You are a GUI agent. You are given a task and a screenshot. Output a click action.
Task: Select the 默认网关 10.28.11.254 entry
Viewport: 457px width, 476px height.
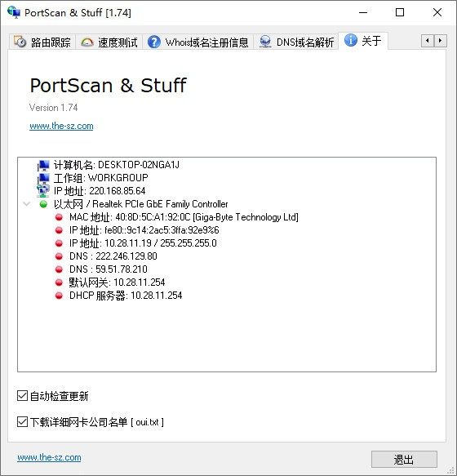tap(118, 282)
